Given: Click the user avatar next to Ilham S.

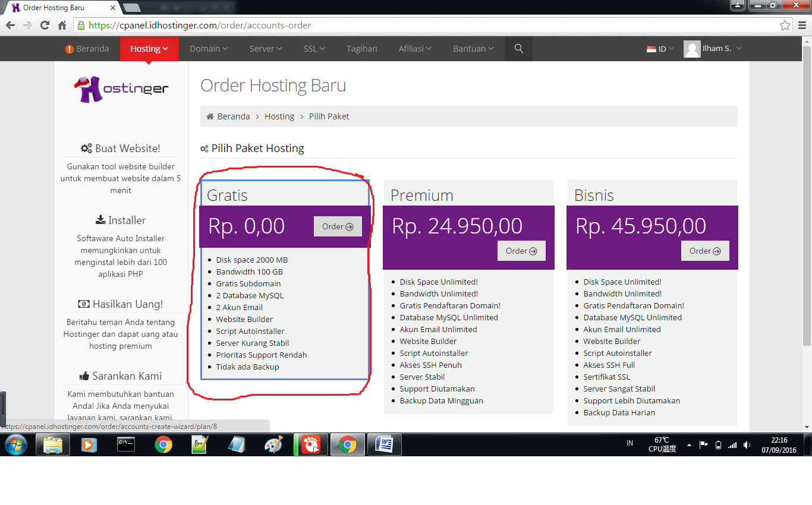Looking at the screenshot, I should (691, 49).
